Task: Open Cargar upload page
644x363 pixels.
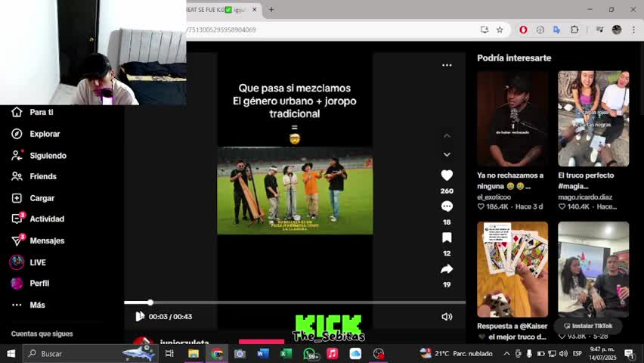Action: tap(33, 198)
